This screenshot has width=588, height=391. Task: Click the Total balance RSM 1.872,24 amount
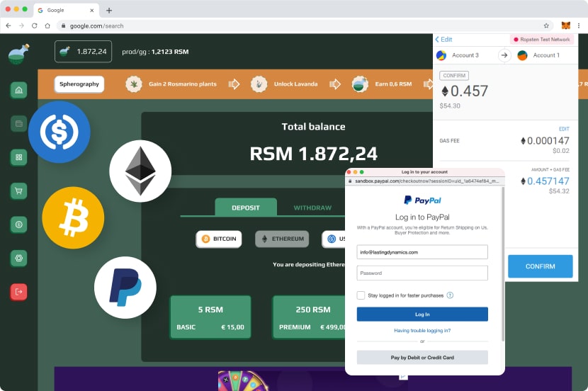pos(314,154)
